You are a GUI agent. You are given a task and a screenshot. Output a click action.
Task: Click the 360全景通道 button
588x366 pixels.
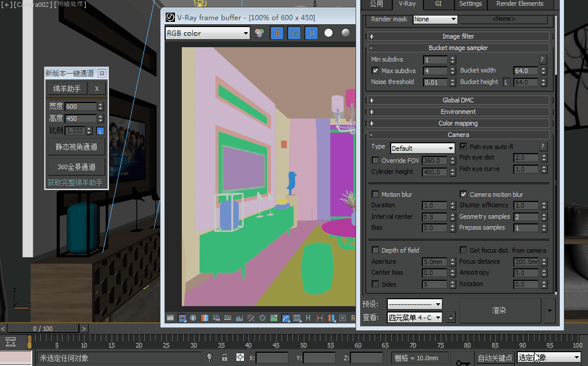click(x=77, y=167)
